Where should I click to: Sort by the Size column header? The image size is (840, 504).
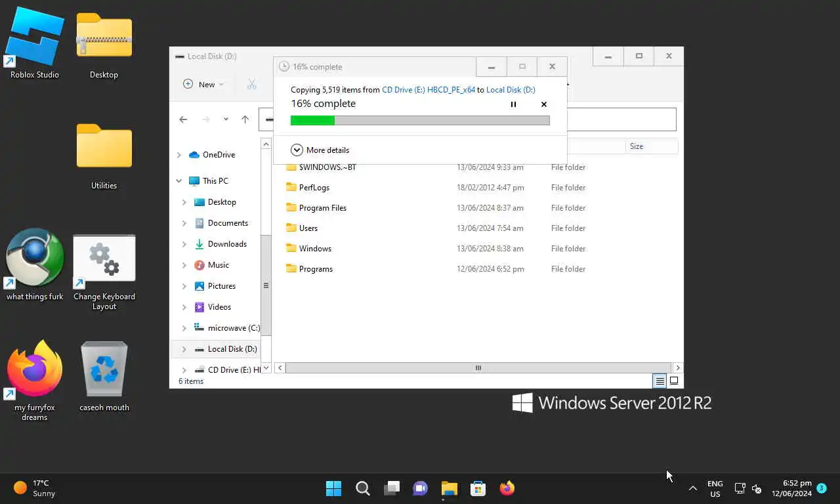coord(651,146)
